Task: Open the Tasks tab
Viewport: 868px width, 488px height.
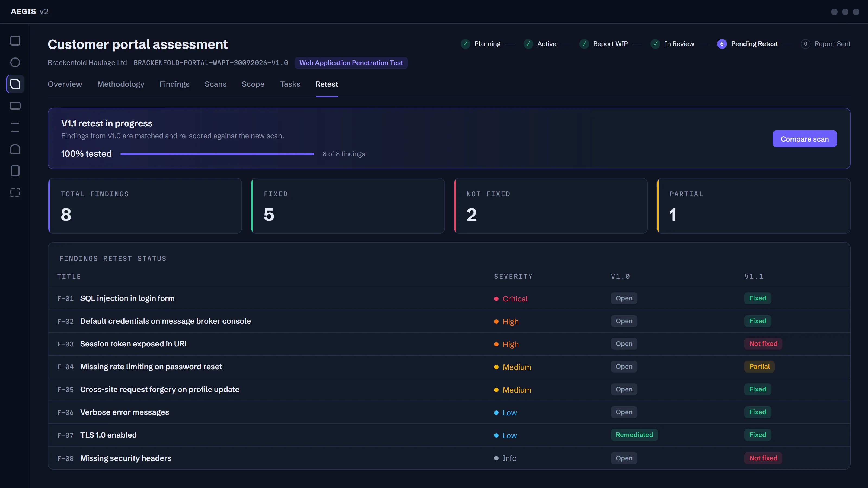Action: click(x=290, y=84)
